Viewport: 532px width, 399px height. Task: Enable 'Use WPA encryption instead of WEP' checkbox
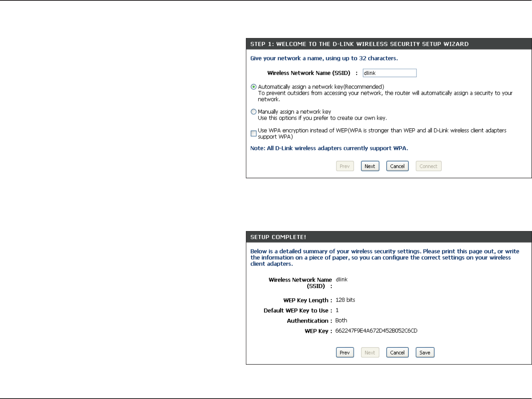pos(254,133)
